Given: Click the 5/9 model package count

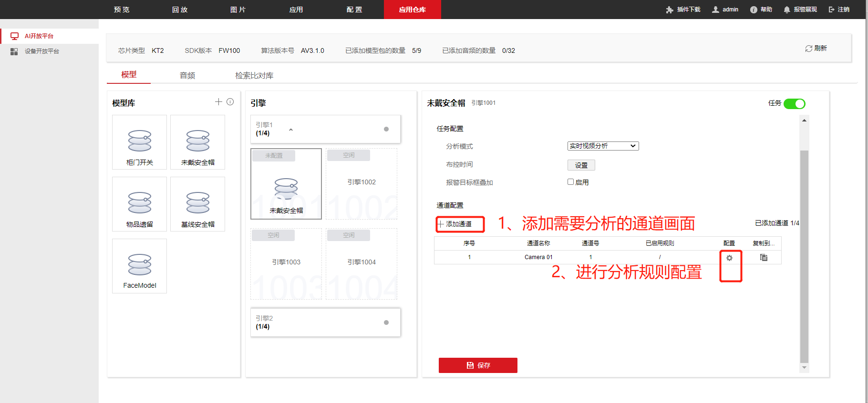Looking at the screenshot, I should (417, 50).
